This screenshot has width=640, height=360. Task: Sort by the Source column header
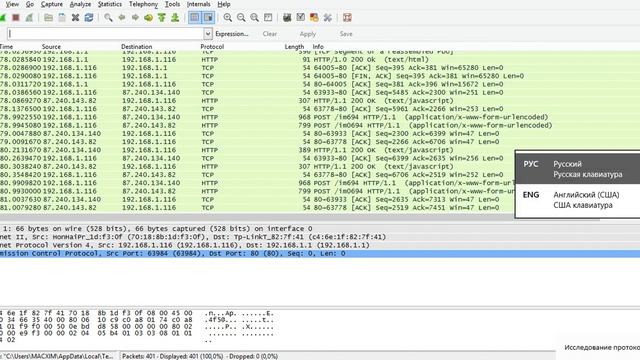(51, 47)
